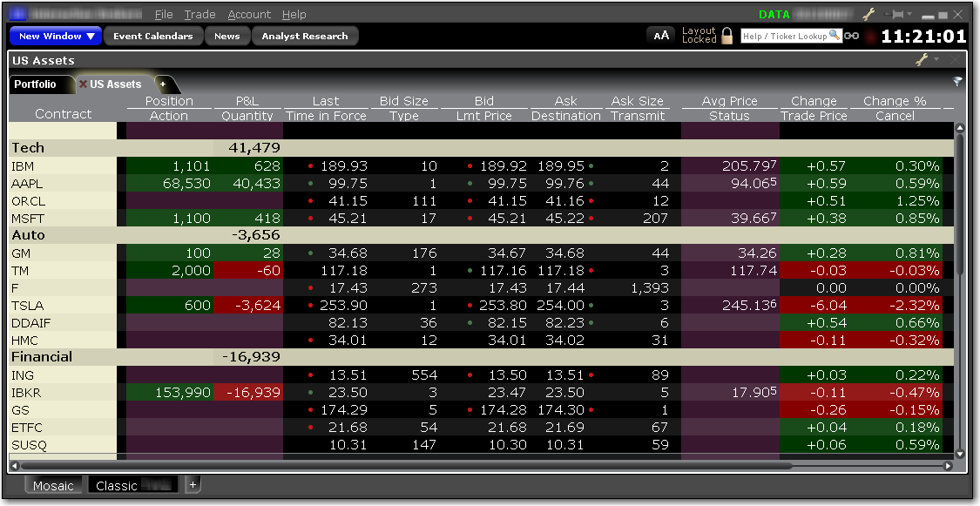Click the chain link icon beside ticker lookup

tap(851, 37)
